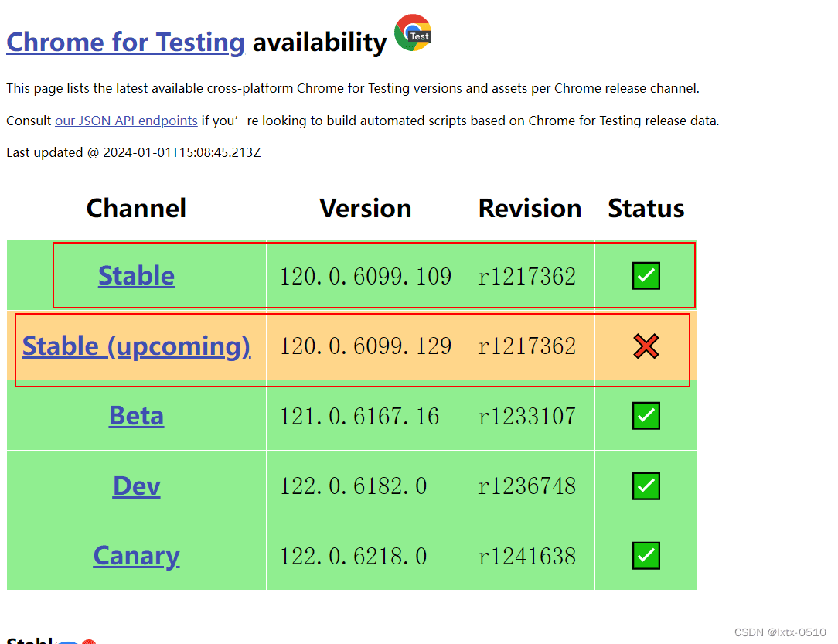Click the Chrome Test logo icon
Screen dimensions: 838x644
pyautogui.click(x=413, y=32)
